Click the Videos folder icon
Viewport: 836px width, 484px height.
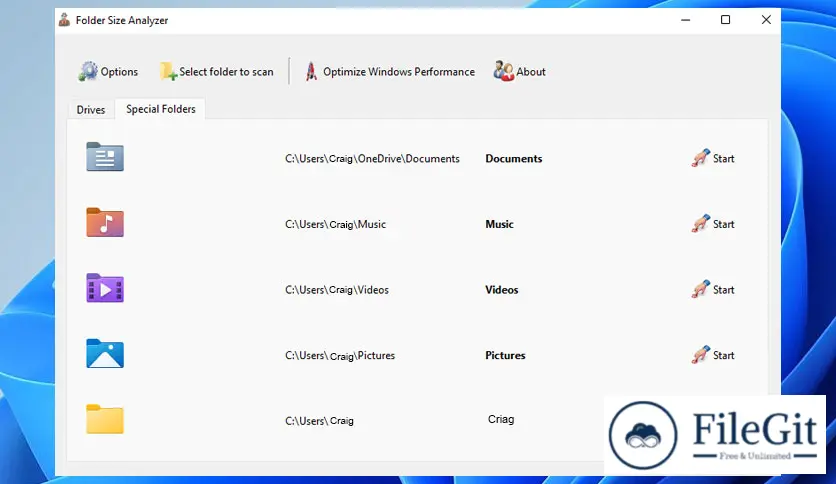[x=105, y=288]
